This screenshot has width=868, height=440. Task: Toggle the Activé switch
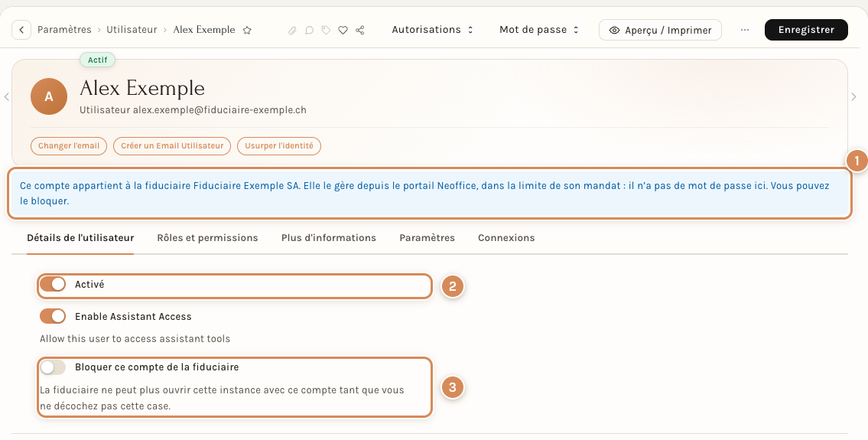[53, 285]
